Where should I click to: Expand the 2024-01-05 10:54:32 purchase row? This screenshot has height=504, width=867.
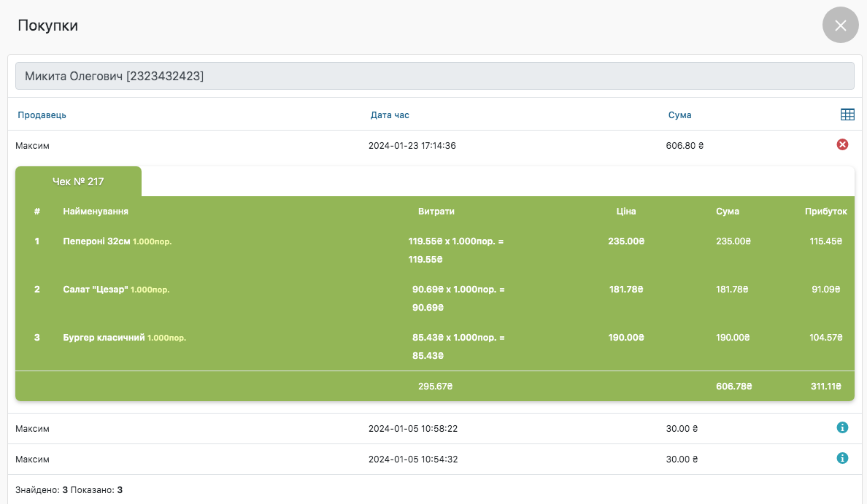pos(412,460)
